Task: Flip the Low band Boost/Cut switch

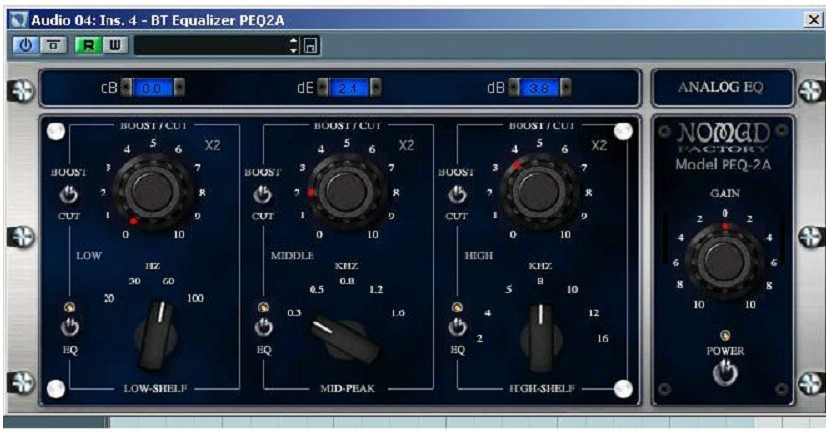Action: (69, 194)
